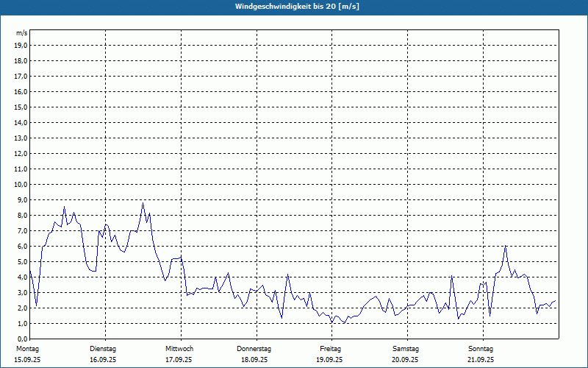Click the 5,0 value on the y-axis
Image resolution: width=588 pixels, height=368 pixels.
(21, 261)
